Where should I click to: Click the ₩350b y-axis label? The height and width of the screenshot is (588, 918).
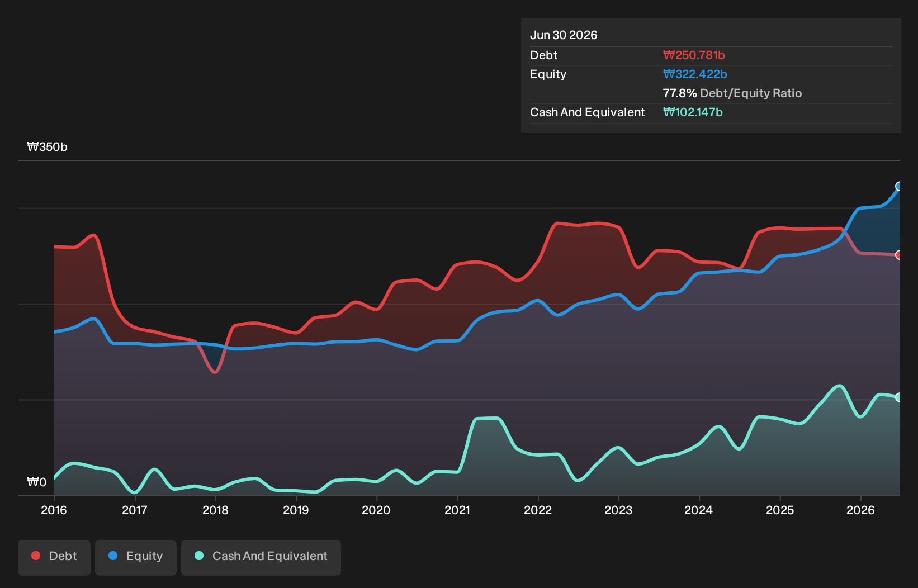(x=47, y=147)
